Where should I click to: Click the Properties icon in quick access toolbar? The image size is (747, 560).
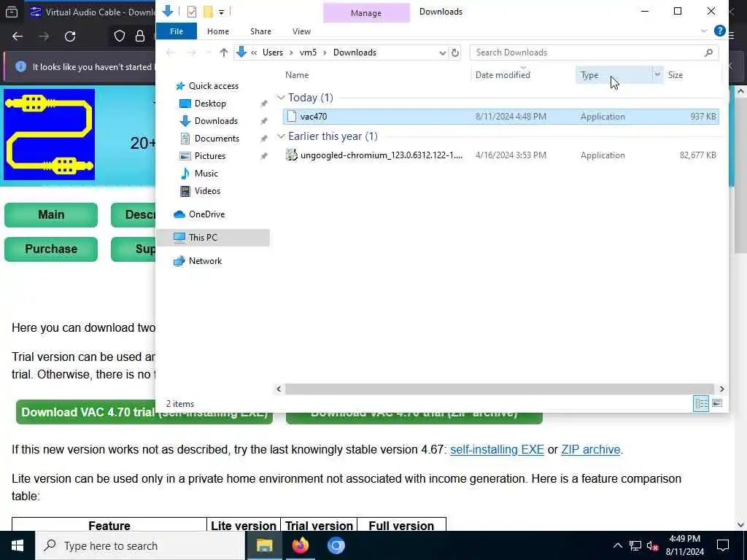tap(192, 12)
